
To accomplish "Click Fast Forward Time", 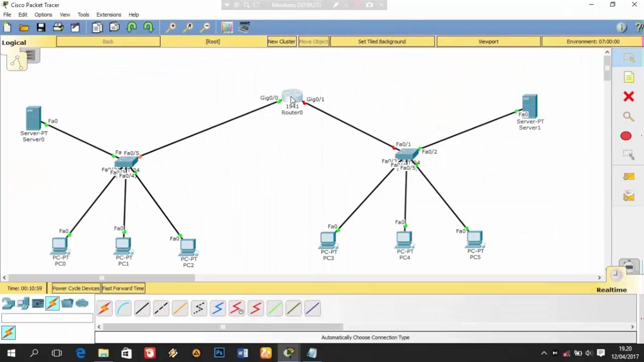I will click(x=123, y=289).
